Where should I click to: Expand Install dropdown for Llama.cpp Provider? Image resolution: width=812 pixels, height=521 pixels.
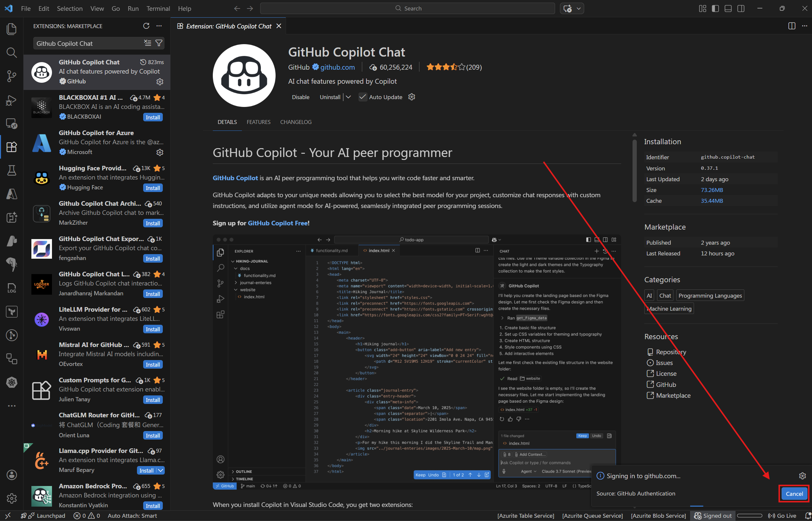pos(161,471)
